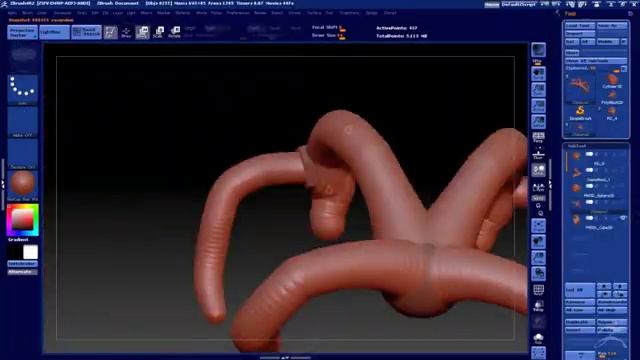640x360 pixels.
Task: Click the AAHalf icon
Action: point(539,122)
